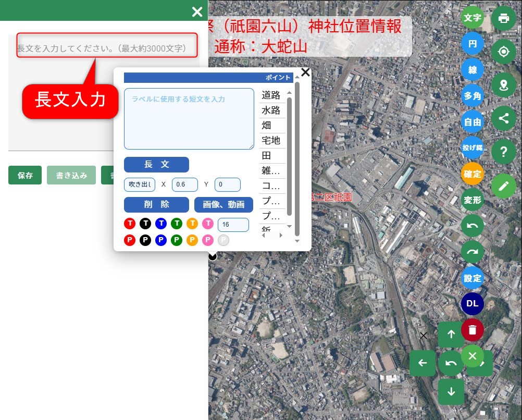Select the 多角 polygon drawing tool
This screenshot has height=420, width=522.
pos(472,96)
